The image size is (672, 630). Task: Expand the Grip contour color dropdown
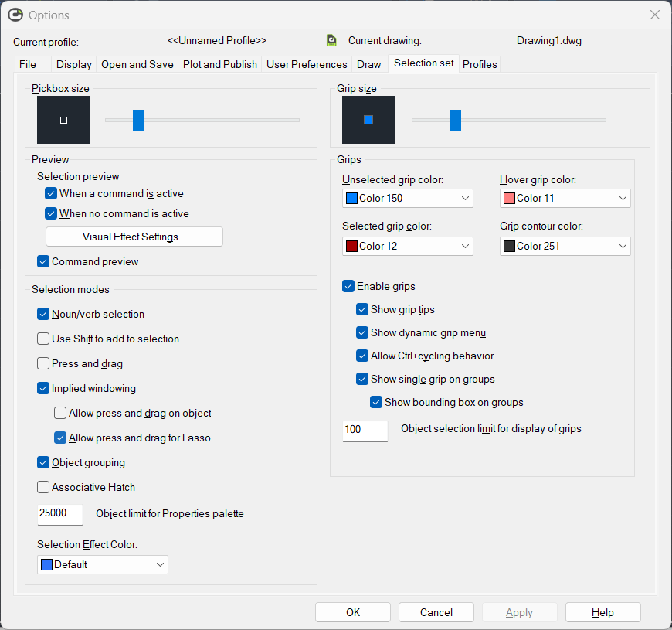click(x=565, y=246)
